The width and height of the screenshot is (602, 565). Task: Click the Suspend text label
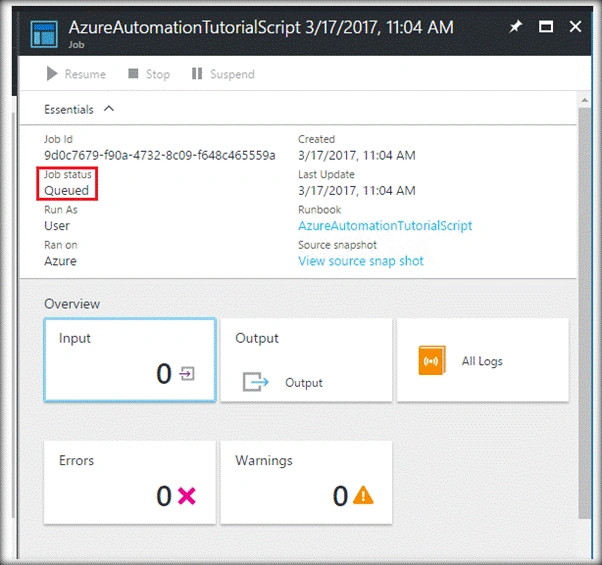coord(232,74)
